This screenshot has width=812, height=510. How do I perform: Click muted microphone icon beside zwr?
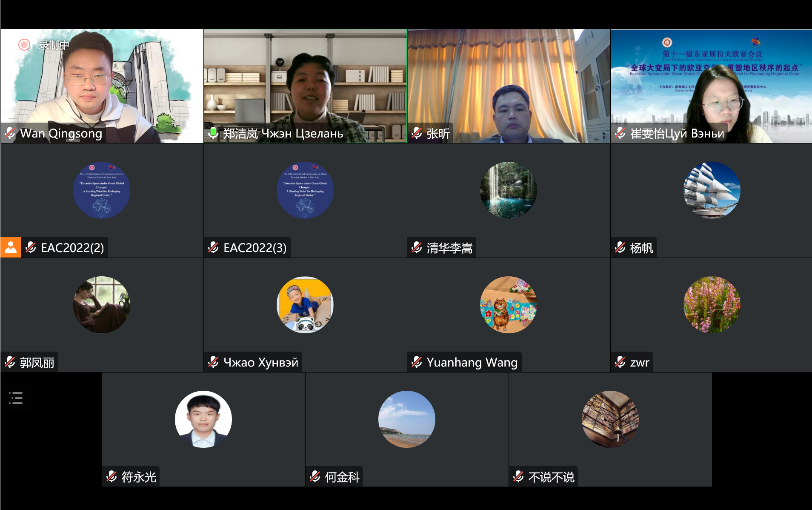tap(620, 362)
